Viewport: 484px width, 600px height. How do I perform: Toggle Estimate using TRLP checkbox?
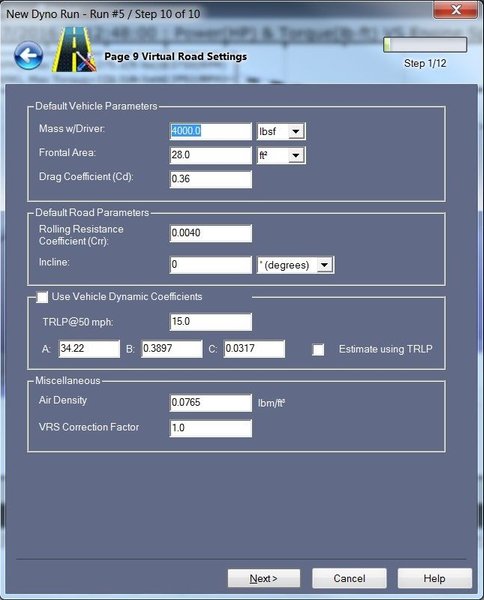coord(318,349)
